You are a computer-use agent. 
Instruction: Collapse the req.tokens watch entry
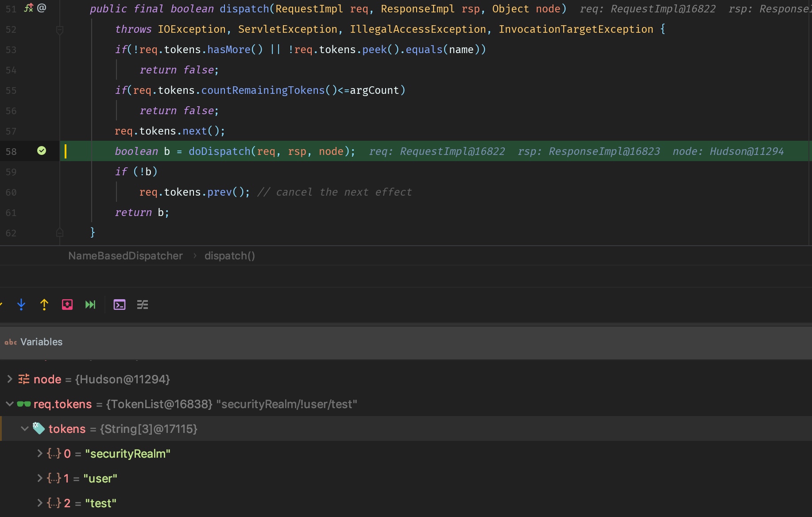tap(9, 404)
